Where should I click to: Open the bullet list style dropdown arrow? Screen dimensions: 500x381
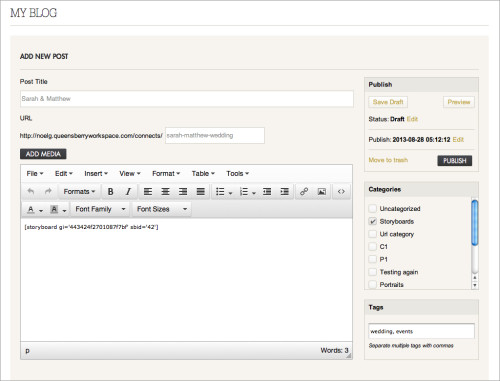230,193
